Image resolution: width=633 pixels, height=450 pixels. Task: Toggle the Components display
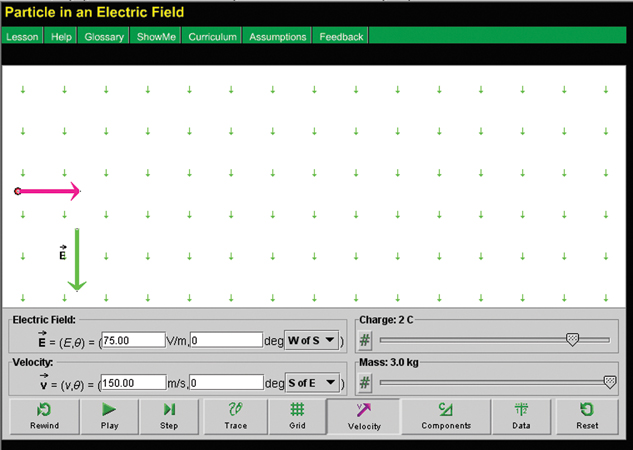point(446,417)
